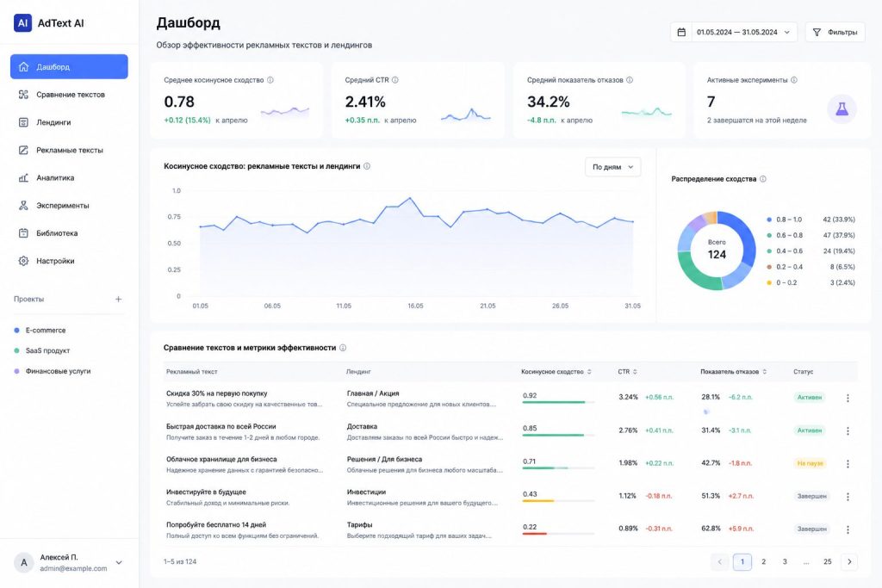Screen dimensions: 882x588
Task: Open Рекламные тексты in sidebar
Action: coord(69,150)
